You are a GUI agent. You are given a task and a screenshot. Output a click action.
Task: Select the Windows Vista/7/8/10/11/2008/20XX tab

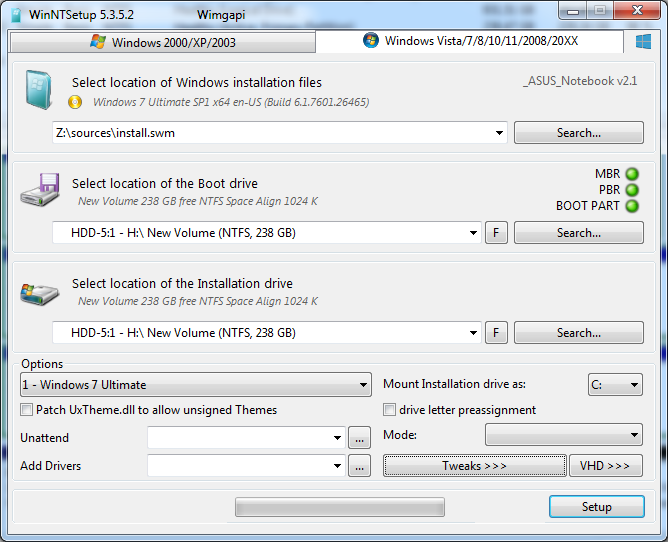[470, 41]
